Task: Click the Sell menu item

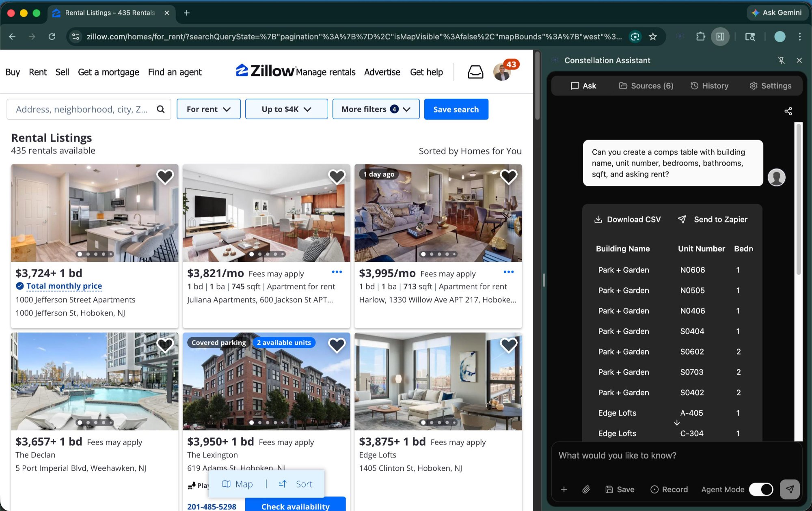Action: tap(62, 72)
